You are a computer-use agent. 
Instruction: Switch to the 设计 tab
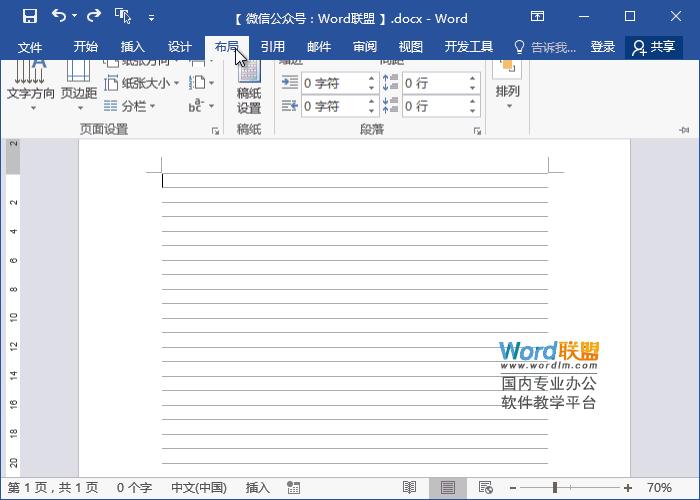click(179, 47)
